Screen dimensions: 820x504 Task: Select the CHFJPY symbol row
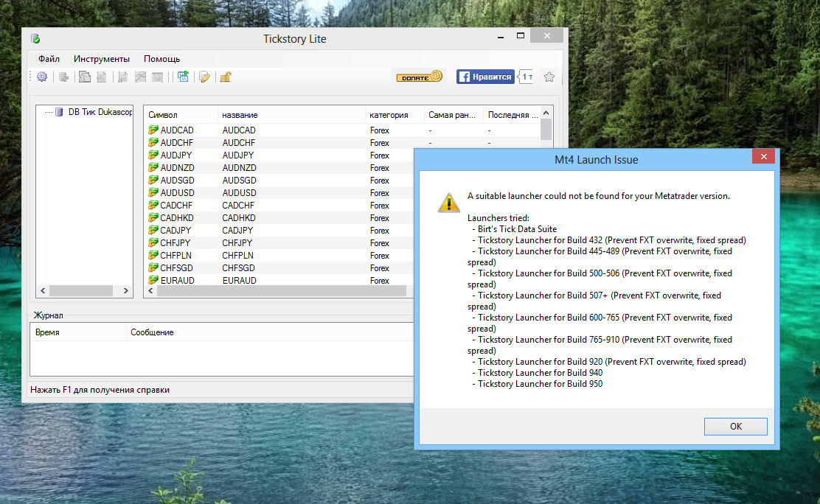pos(279,243)
